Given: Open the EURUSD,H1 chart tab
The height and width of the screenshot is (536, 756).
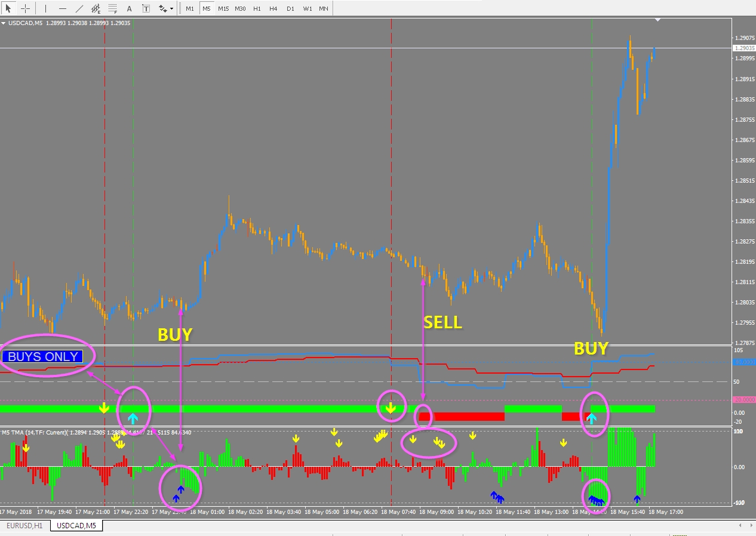Looking at the screenshot, I should (x=25, y=526).
